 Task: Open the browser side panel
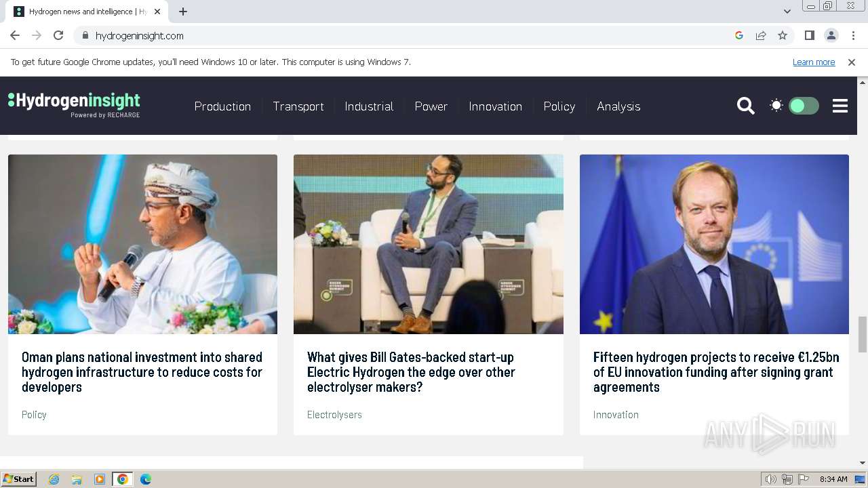coord(809,35)
